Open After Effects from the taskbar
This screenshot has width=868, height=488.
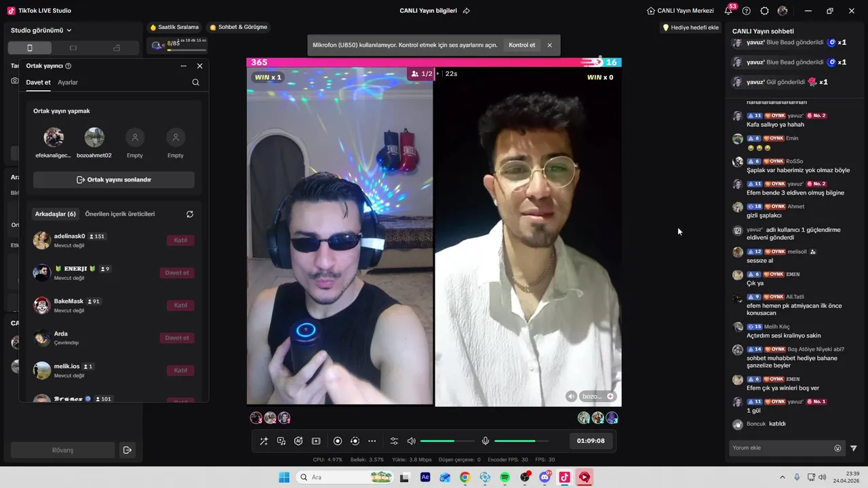pos(425,478)
